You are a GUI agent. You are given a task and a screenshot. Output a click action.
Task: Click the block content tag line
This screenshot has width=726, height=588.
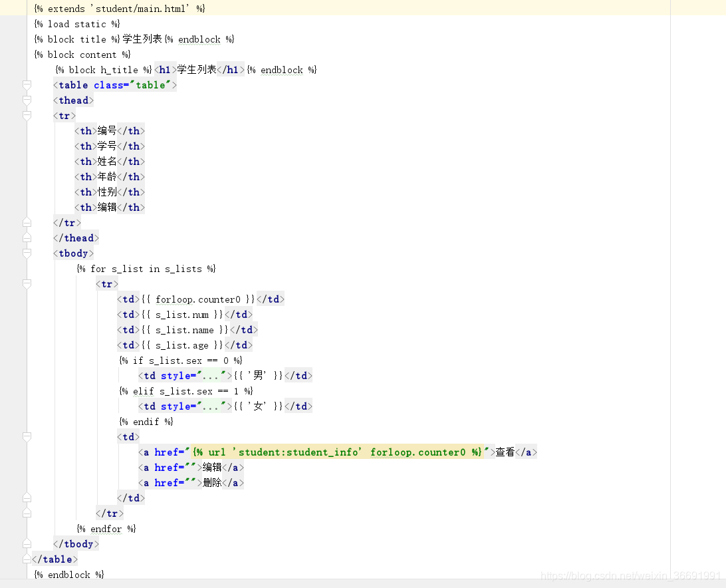pos(82,55)
